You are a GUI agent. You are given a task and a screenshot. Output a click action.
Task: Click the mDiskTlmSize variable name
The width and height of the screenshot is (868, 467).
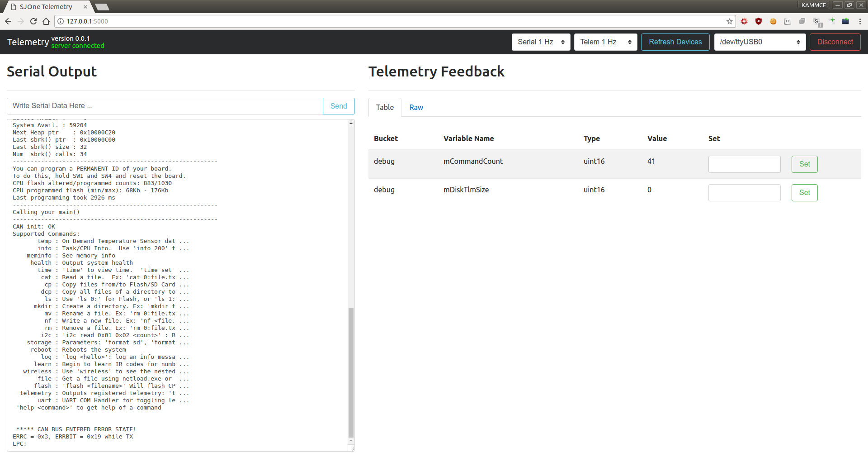click(x=466, y=190)
